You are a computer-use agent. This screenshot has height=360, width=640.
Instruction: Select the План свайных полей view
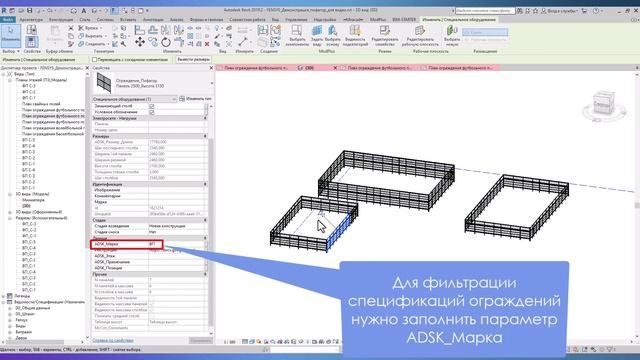[41, 104]
